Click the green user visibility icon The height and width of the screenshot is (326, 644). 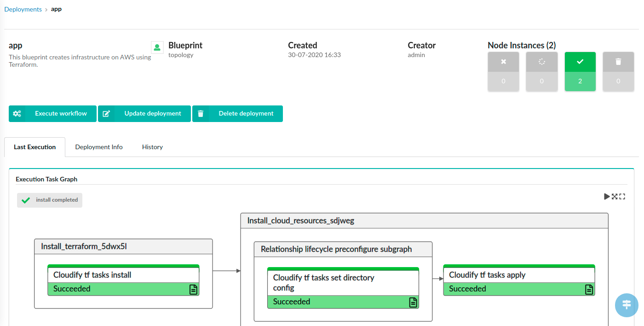(157, 47)
